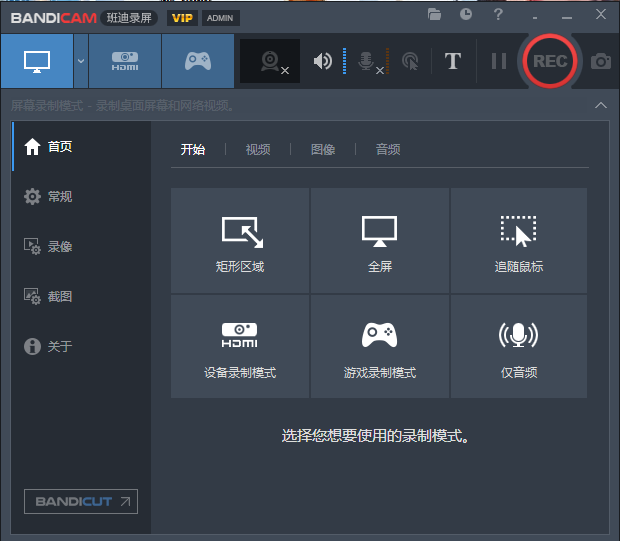
Task: Collapse the panel with the chevron arrow
Action: tap(601, 105)
